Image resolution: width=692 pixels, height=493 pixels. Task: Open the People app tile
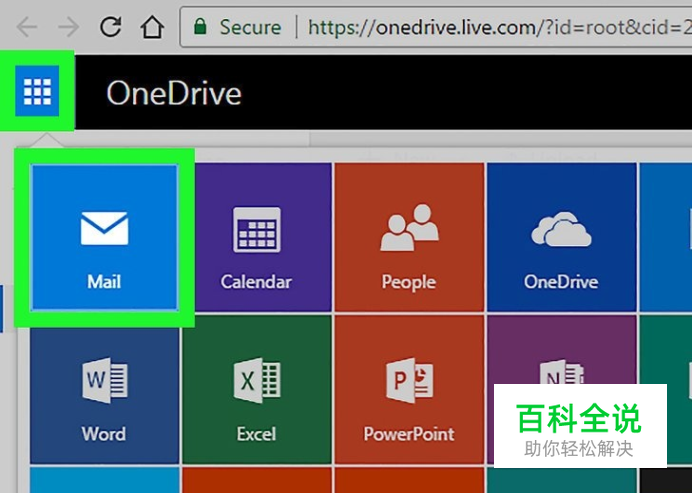[409, 237]
